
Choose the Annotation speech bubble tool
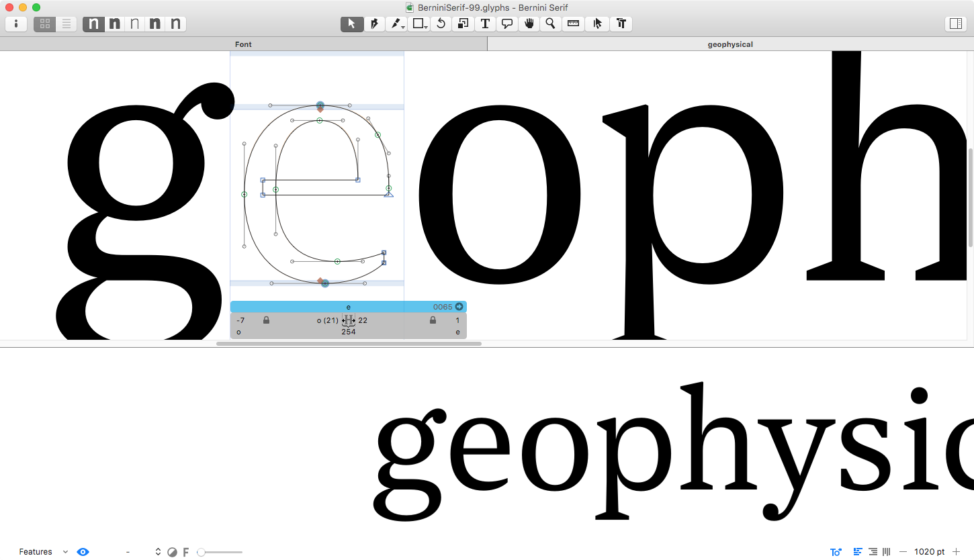[x=507, y=24]
